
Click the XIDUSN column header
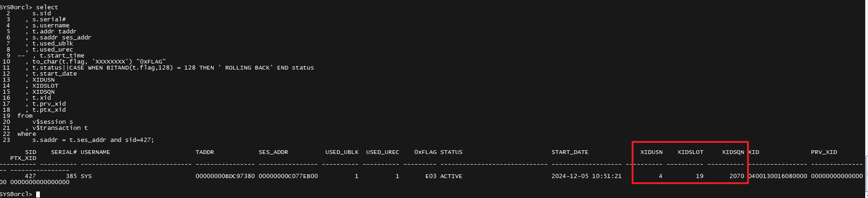(651, 152)
